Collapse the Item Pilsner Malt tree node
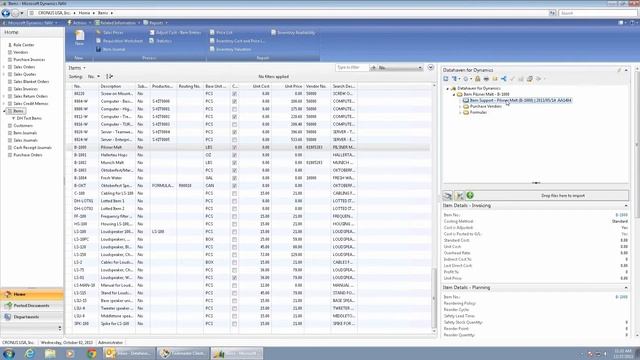Screen dimensions: 640x360 (x=454, y=94)
